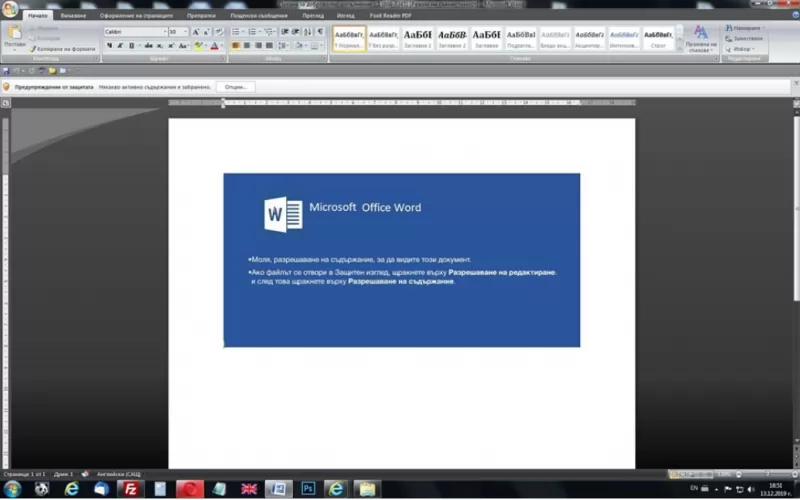Open the Оформление на страницата tab
Viewport: 800px width, 500px height.
[x=136, y=16]
